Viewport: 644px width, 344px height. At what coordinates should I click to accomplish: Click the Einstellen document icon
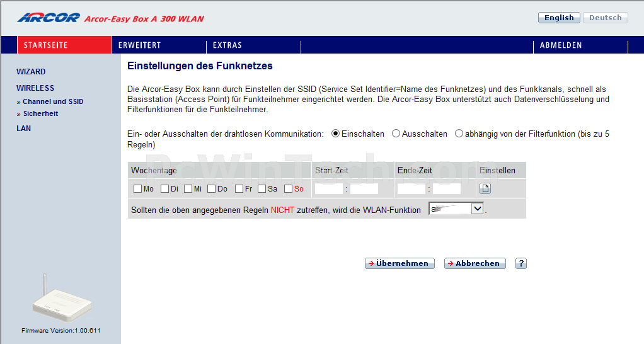pos(485,188)
